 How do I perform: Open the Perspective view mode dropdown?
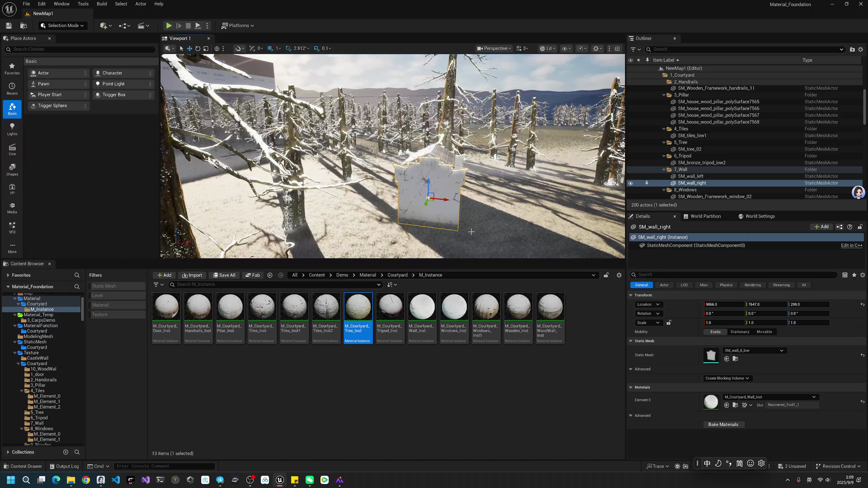pyautogui.click(x=494, y=49)
